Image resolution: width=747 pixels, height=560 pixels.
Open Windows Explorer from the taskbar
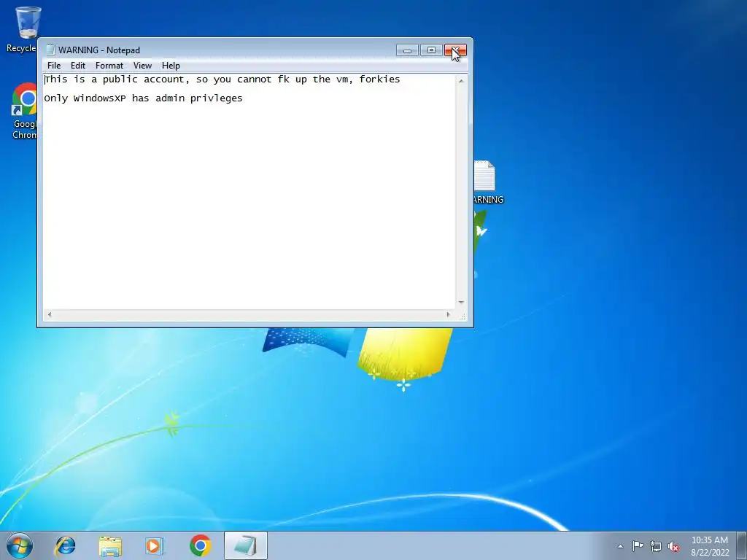[110, 545]
